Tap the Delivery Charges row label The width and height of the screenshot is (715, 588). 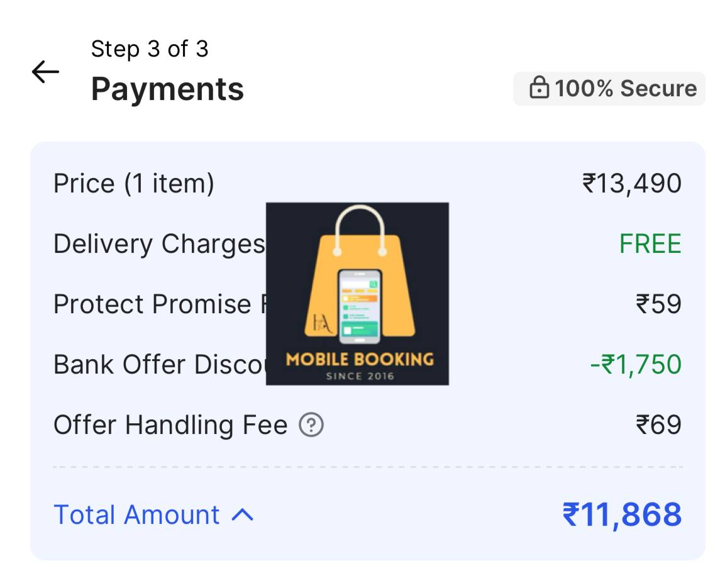tap(159, 244)
